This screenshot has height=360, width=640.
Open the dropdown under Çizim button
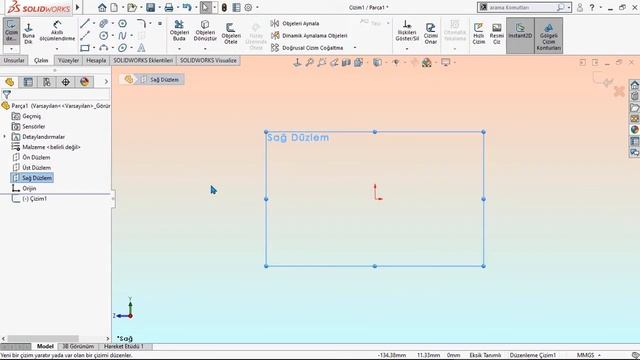click(11, 49)
